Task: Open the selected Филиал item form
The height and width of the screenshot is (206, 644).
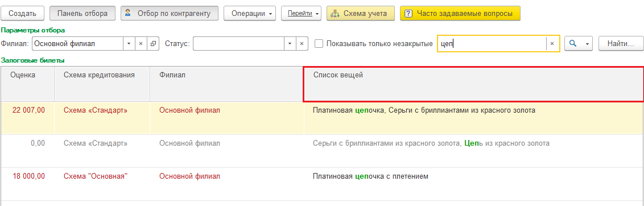Action: [153, 44]
